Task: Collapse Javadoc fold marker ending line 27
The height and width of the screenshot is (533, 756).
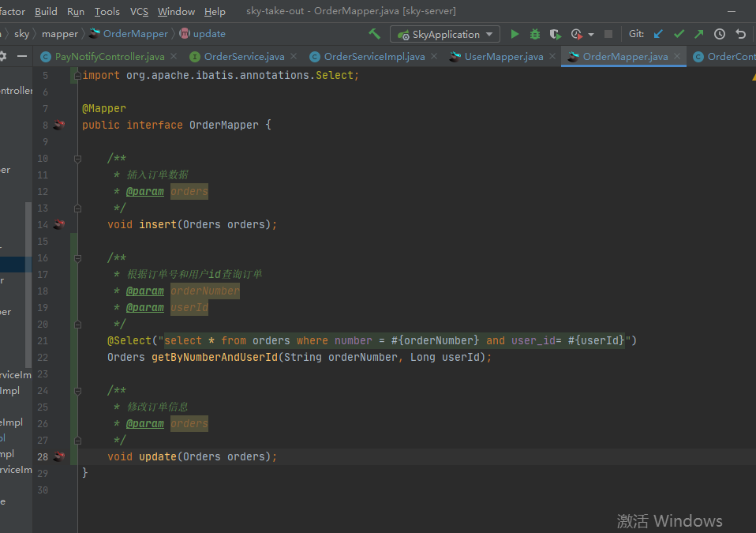Action: (77, 440)
